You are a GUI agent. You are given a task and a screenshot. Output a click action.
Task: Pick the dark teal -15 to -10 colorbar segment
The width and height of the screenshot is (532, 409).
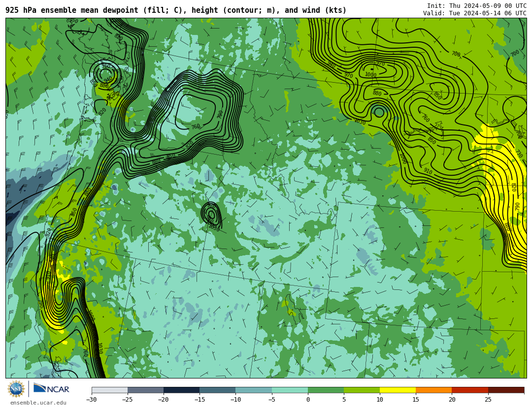(218, 390)
